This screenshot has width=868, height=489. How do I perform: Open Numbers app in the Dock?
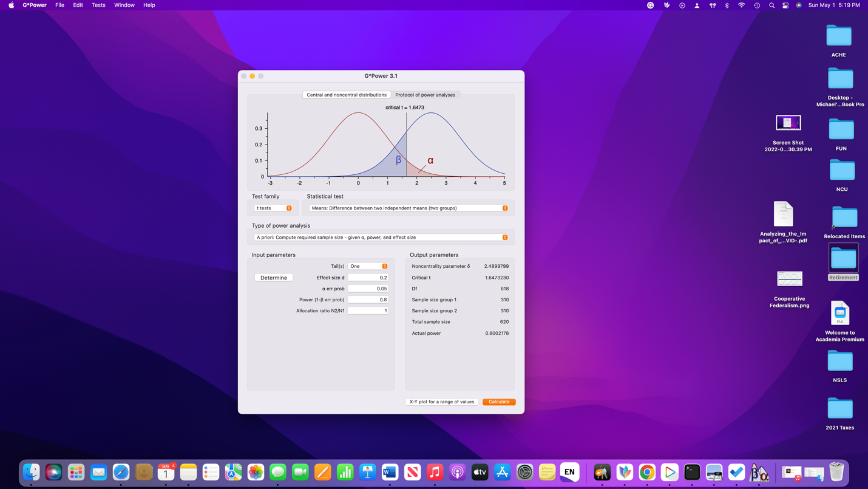point(345,472)
